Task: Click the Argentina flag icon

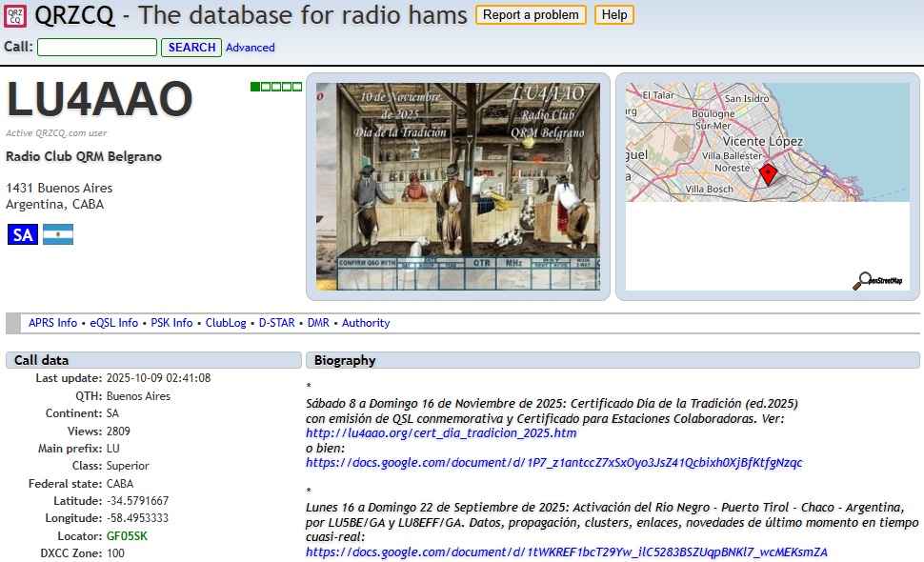Action: click(58, 235)
